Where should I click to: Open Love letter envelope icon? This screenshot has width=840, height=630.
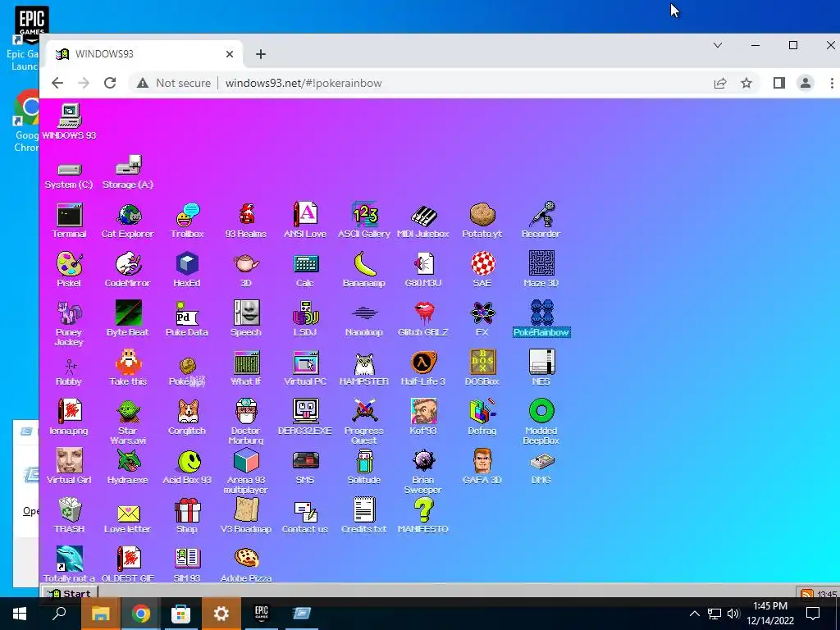coord(128,512)
